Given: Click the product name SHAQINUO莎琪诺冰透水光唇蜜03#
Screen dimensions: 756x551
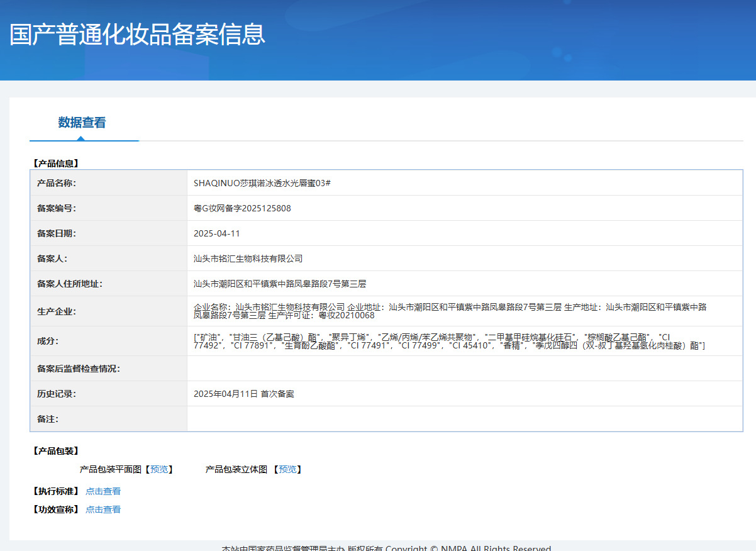Looking at the screenshot, I should [x=262, y=183].
